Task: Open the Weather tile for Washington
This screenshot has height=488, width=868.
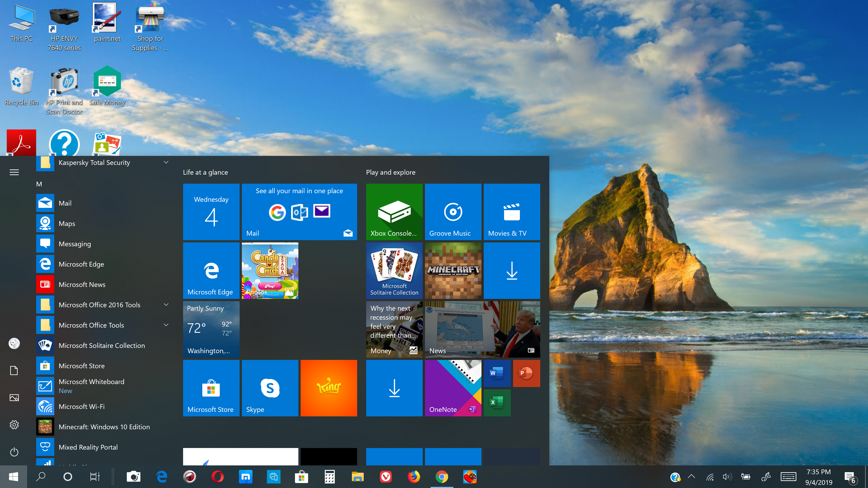Action: [x=211, y=329]
